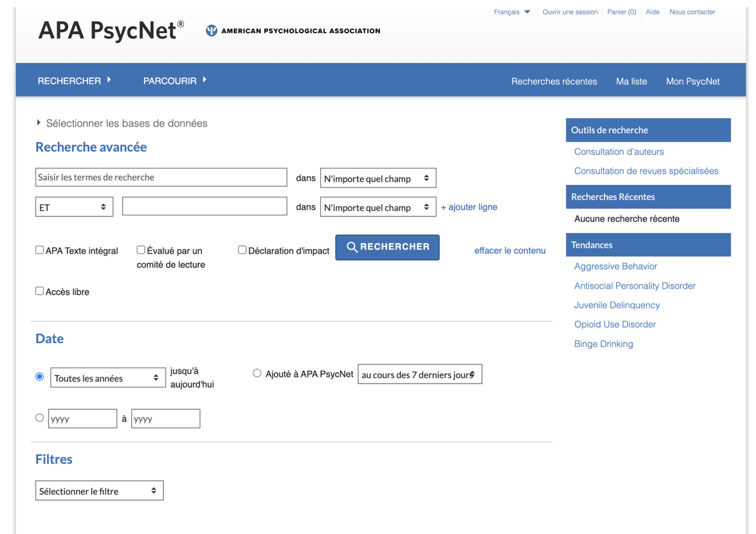Enable the Accès libre checkbox
This screenshot has height=534, width=756.
tap(40, 291)
